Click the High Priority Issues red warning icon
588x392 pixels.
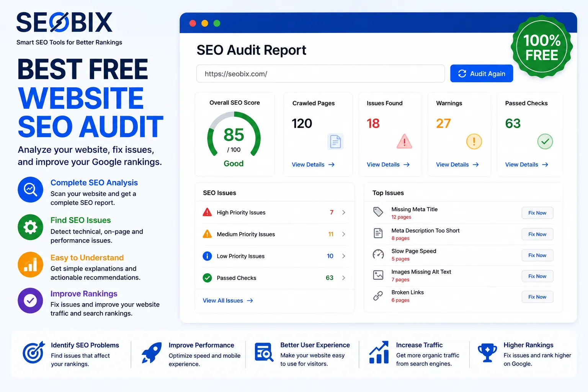[x=207, y=212]
